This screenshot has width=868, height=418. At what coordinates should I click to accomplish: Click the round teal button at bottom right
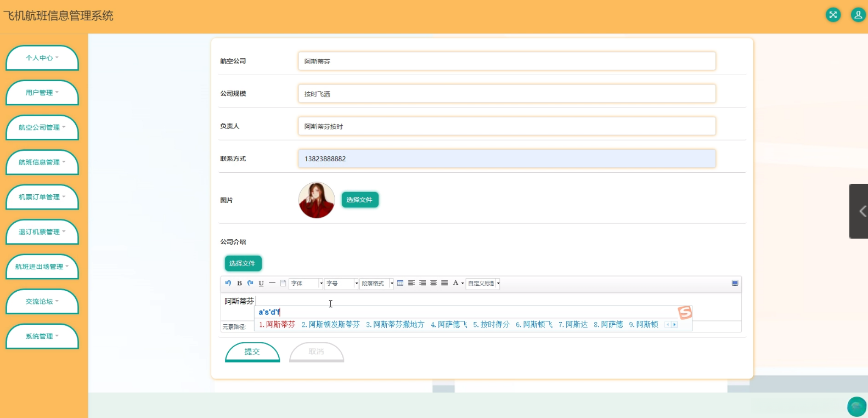856,407
